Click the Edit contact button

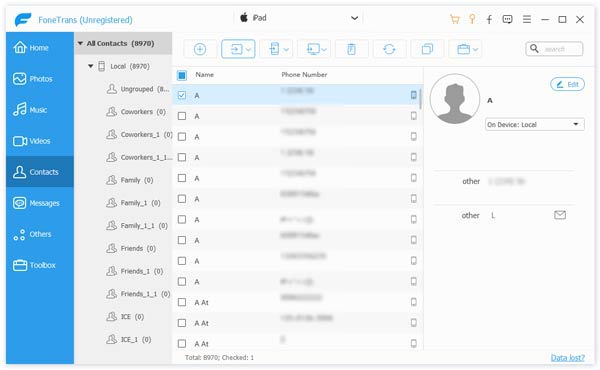[x=567, y=84]
